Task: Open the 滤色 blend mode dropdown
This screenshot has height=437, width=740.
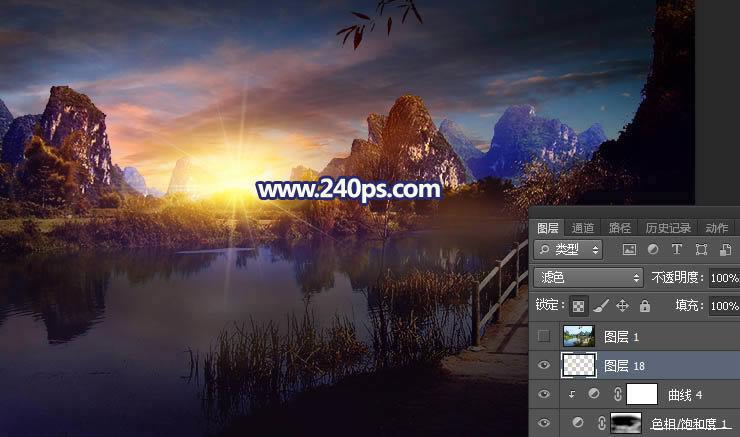Action: (x=588, y=278)
